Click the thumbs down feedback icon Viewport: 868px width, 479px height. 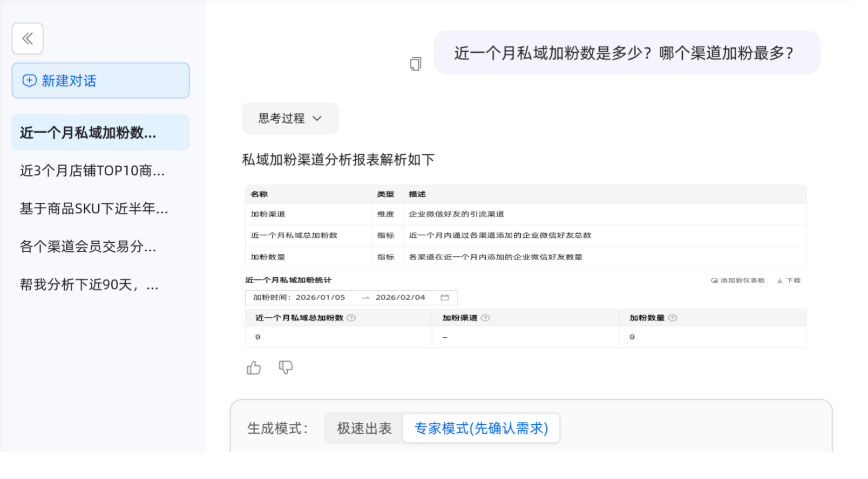tap(286, 368)
